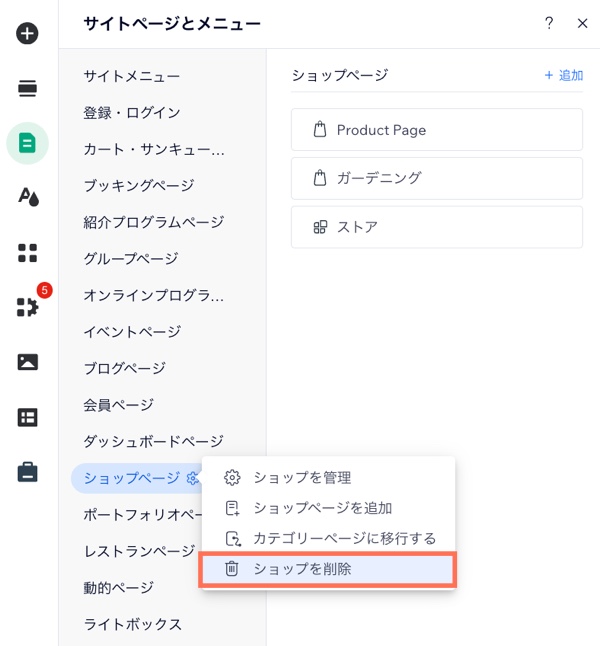Open the Add Section strip icon

pyautogui.click(x=27, y=89)
